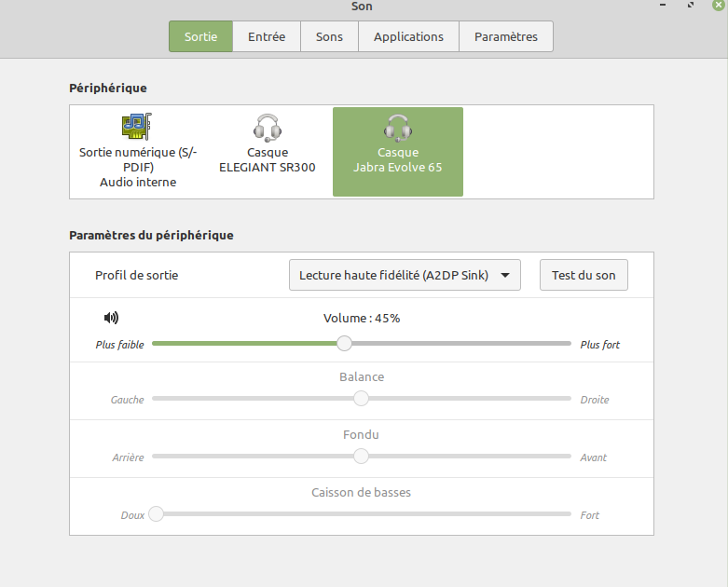Open the Sons tab
728x587 pixels.
pos(329,36)
